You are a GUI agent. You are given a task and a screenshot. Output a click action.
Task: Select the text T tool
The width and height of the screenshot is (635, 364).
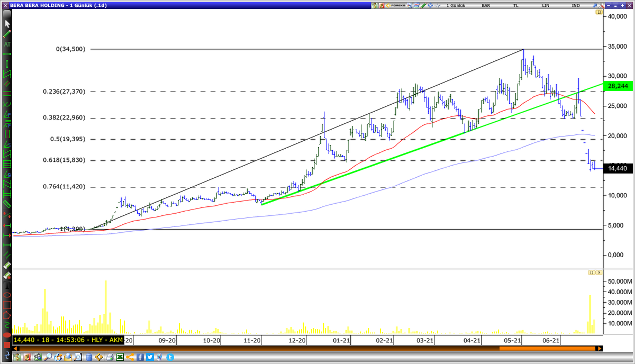coord(7,286)
